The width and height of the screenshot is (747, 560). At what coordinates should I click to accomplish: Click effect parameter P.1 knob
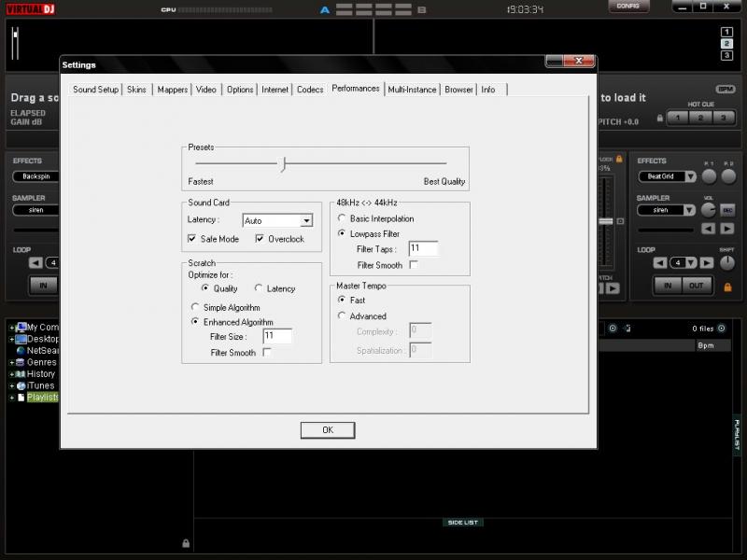(x=709, y=176)
